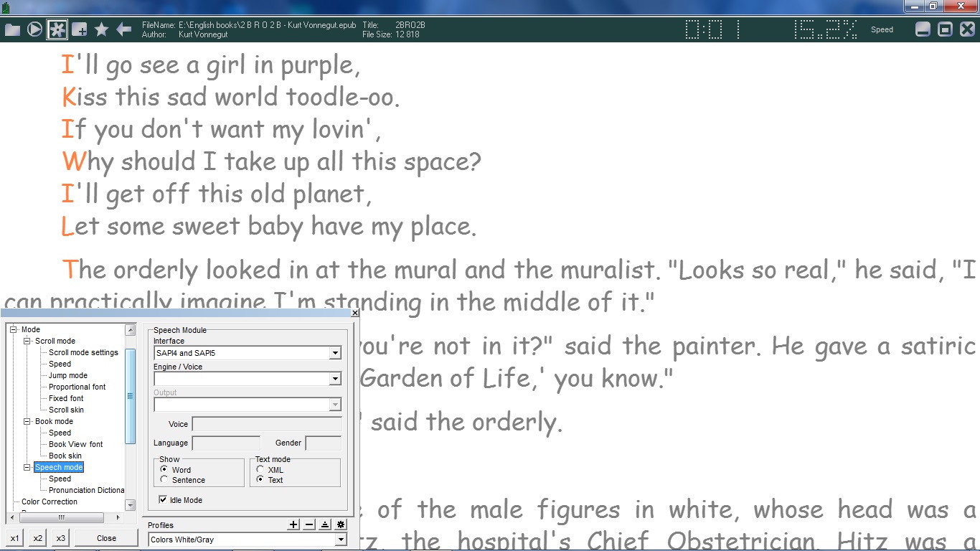Select the Scroll mode tree label
This screenshot has height=551, width=980.
click(x=55, y=341)
